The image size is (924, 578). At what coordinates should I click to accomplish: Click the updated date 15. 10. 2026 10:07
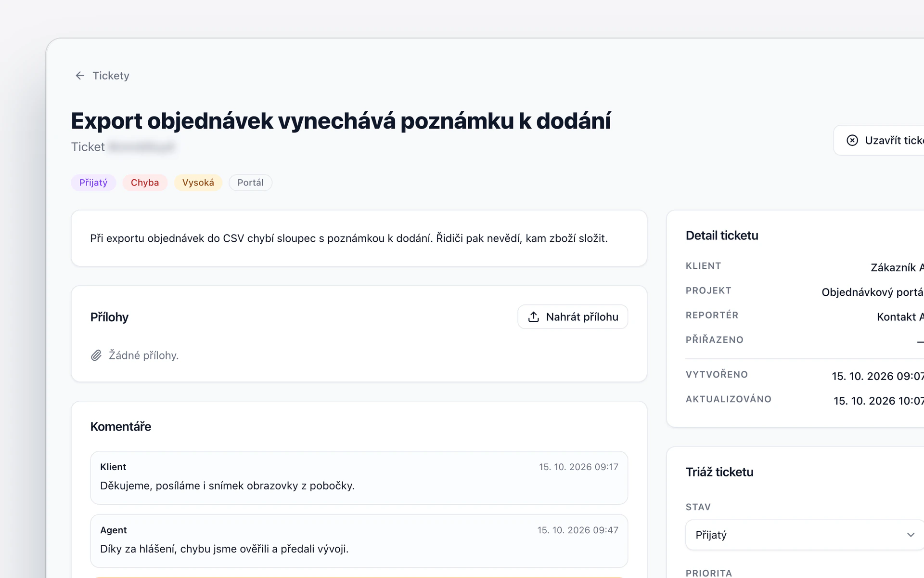[x=879, y=401]
